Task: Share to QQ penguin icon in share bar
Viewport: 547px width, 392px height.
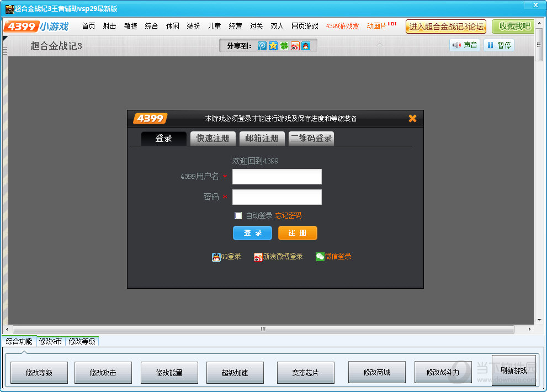Action: click(306, 46)
